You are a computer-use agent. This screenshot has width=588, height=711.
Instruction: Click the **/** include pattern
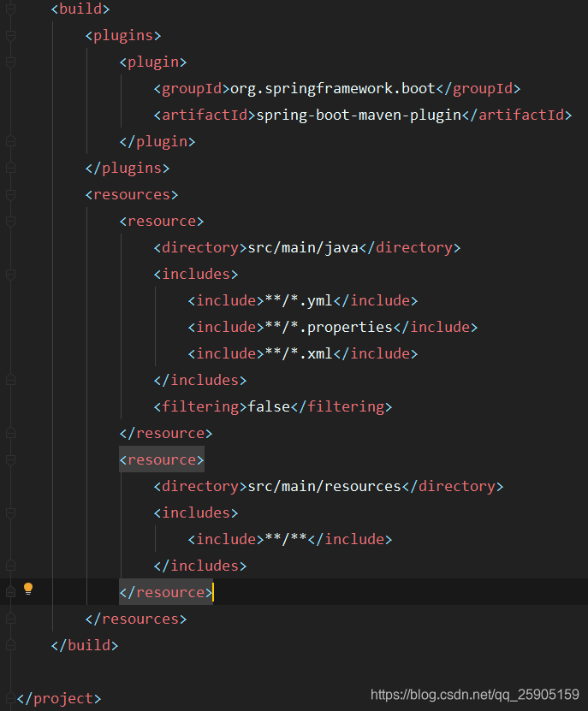click(x=286, y=539)
